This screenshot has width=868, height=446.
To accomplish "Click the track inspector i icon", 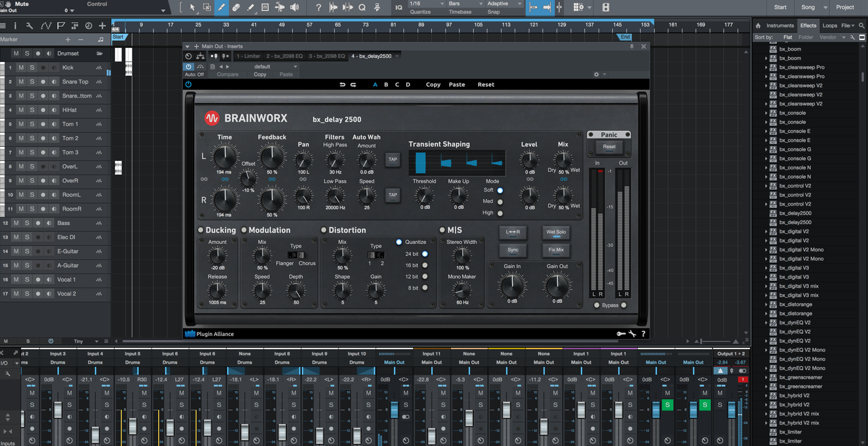I will pos(16,26).
